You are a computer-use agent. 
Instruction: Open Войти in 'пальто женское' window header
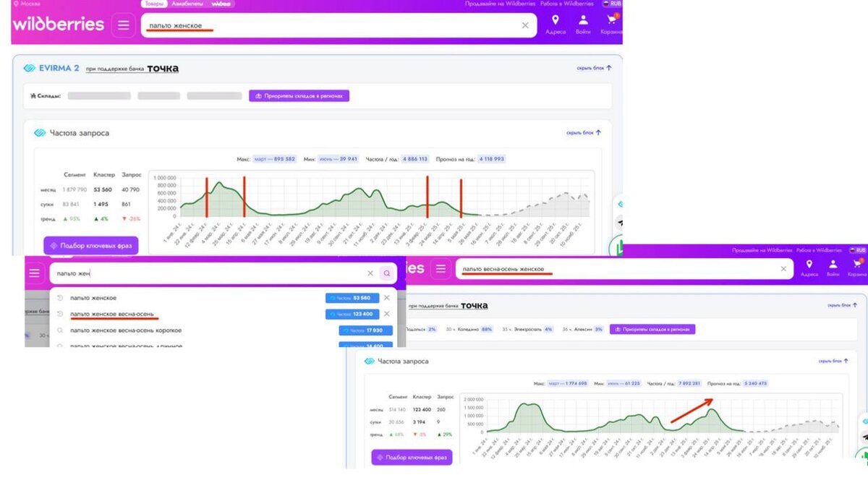coord(583,25)
